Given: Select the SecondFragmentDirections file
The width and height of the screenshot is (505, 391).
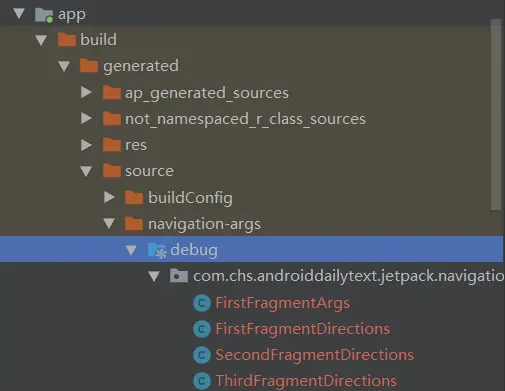Looking at the screenshot, I should click(315, 355).
